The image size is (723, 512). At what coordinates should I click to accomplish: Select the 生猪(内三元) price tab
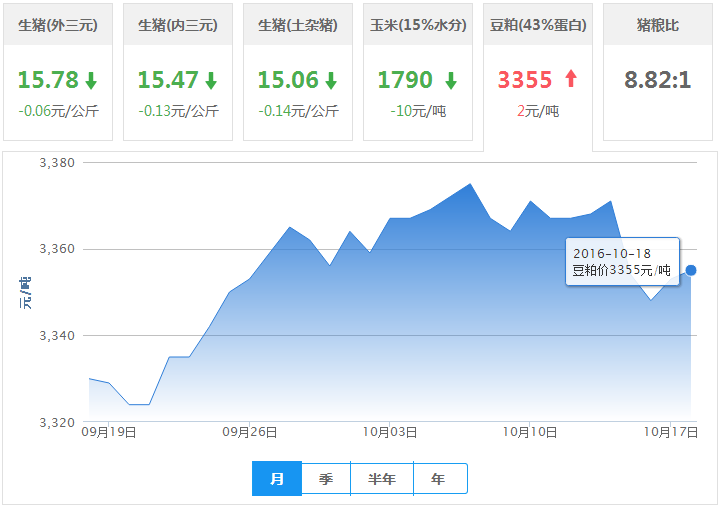pos(178,72)
